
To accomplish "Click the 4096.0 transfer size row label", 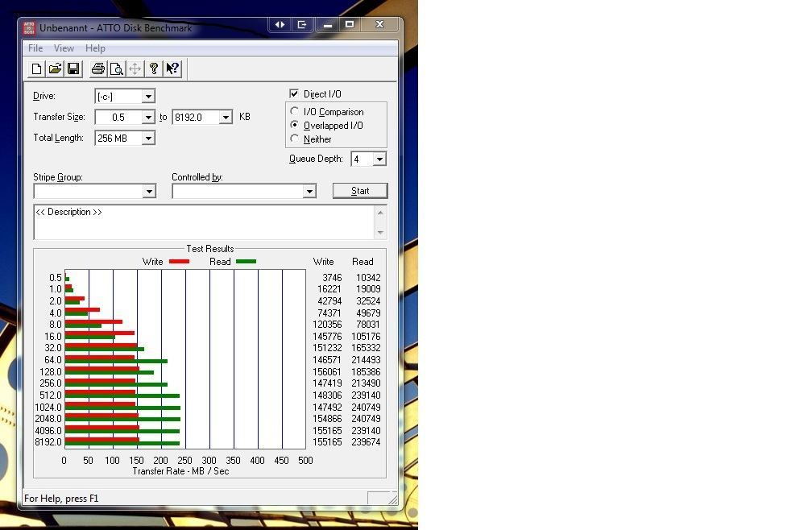I will click(48, 431).
